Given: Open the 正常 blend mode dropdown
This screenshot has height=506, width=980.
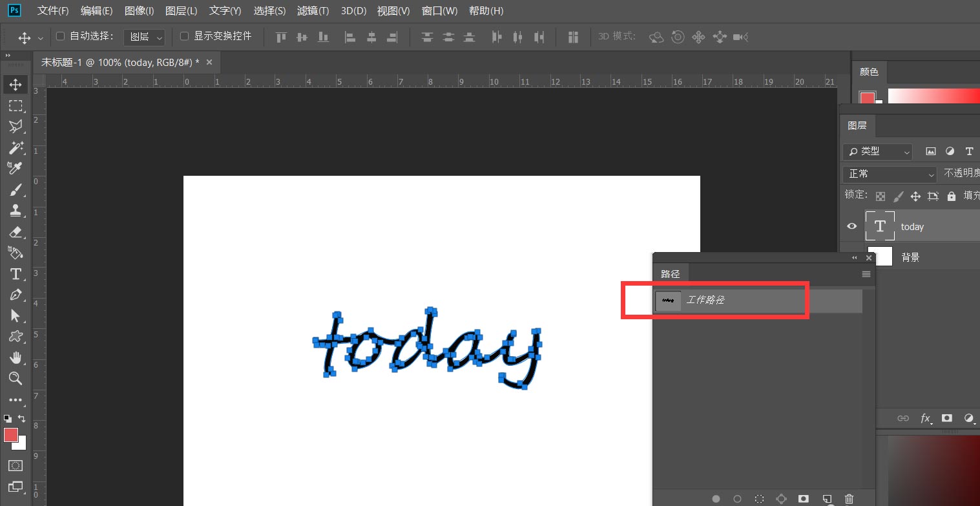Looking at the screenshot, I should coord(890,174).
